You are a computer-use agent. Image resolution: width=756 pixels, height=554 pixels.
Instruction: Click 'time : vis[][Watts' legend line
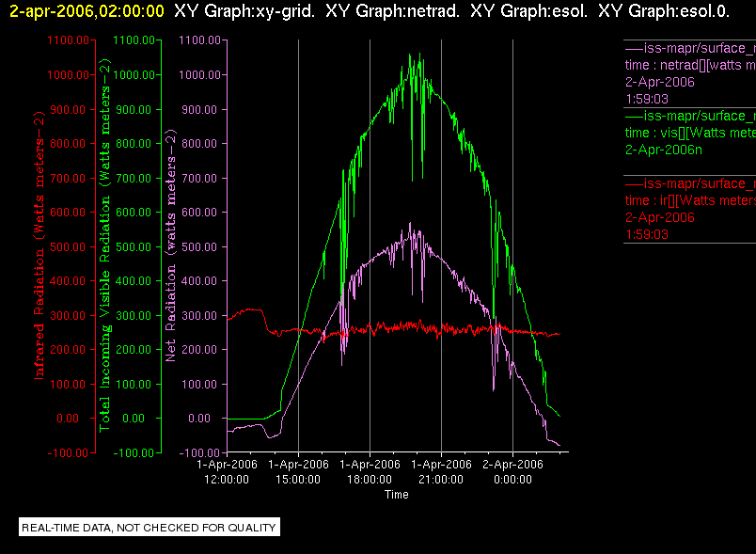click(x=690, y=133)
